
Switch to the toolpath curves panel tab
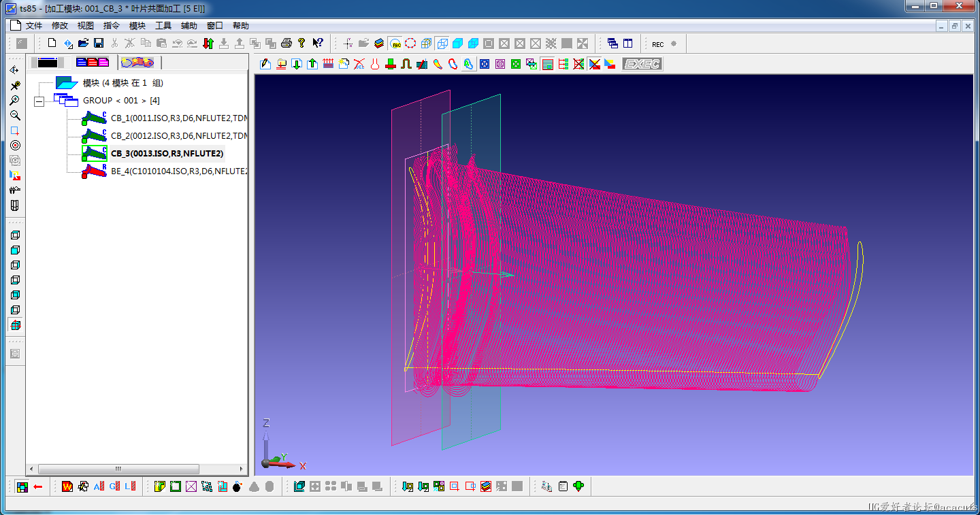click(137, 63)
